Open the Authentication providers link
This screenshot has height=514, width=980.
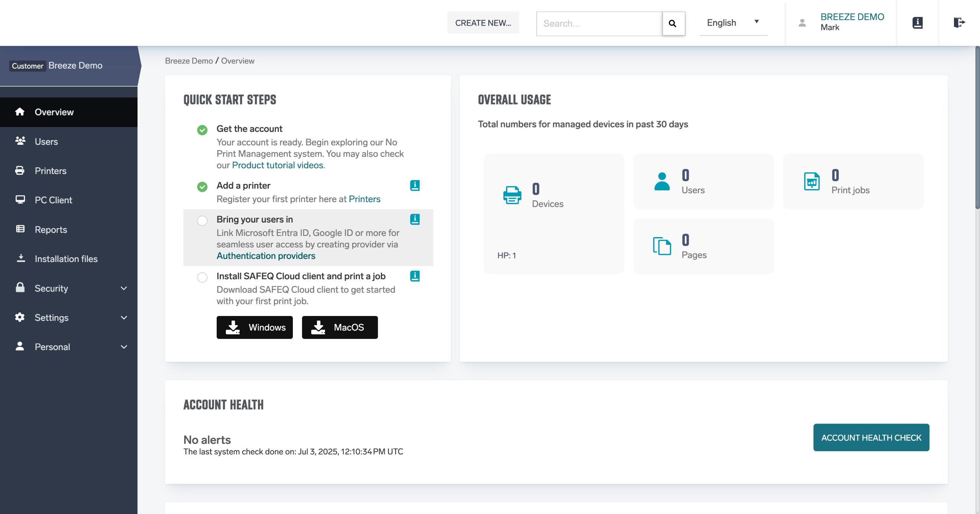pyautogui.click(x=266, y=256)
